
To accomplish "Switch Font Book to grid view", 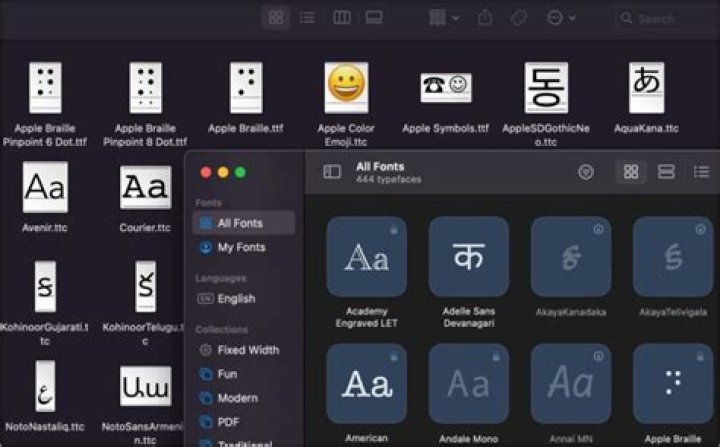I will [630, 172].
